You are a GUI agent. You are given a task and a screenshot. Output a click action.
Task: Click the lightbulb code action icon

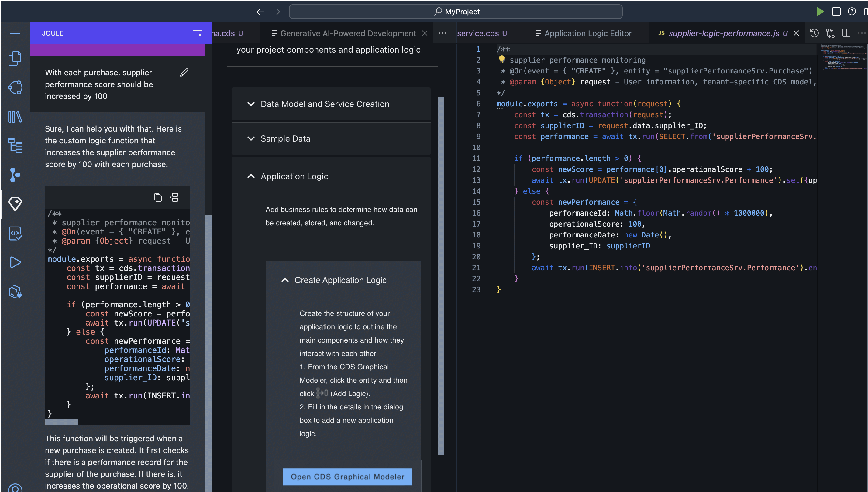click(x=502, y=60)
